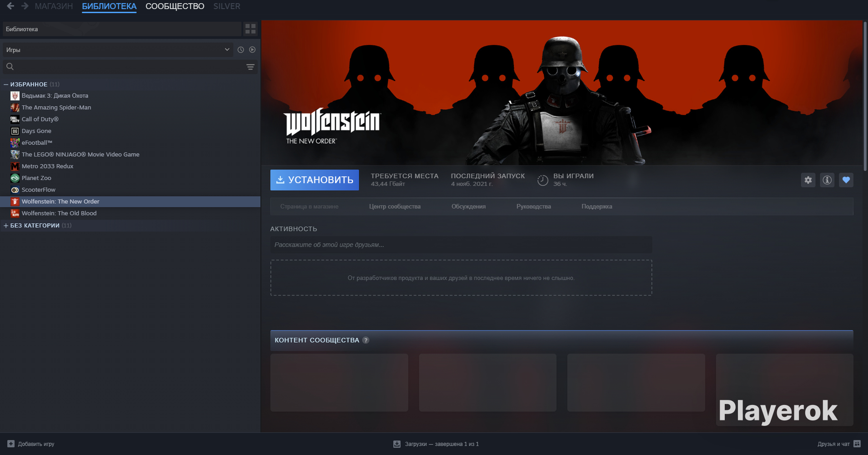Click ВЫ ИГРАЛИ 36 ч. stat
Viewport: 868px width, 455px height.
pyautogui.click(x=566, y=180)
